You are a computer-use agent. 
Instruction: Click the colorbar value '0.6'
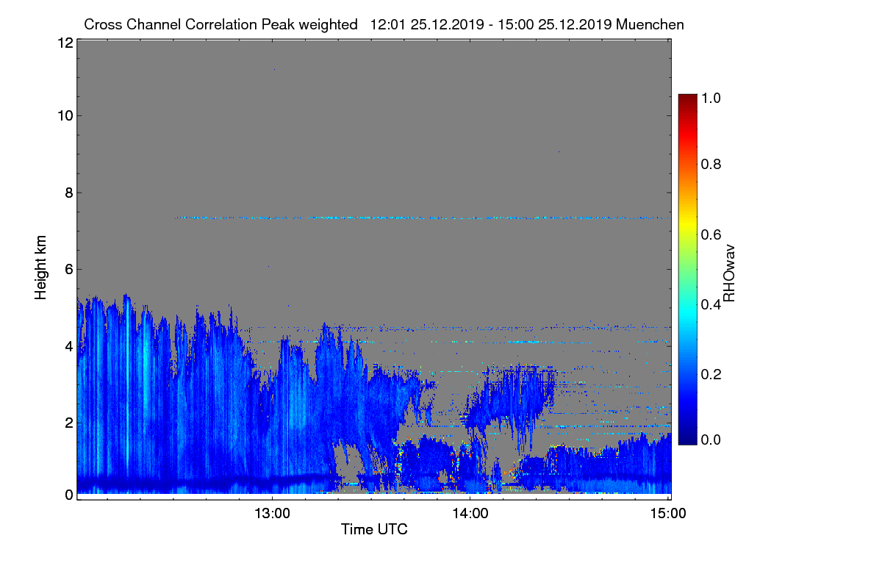tap(711, 234)
